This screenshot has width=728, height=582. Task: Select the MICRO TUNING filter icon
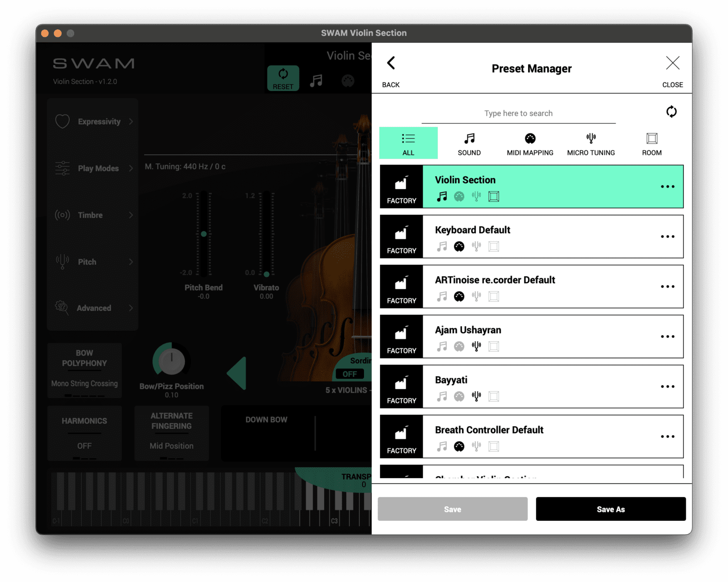pos(591,139)
